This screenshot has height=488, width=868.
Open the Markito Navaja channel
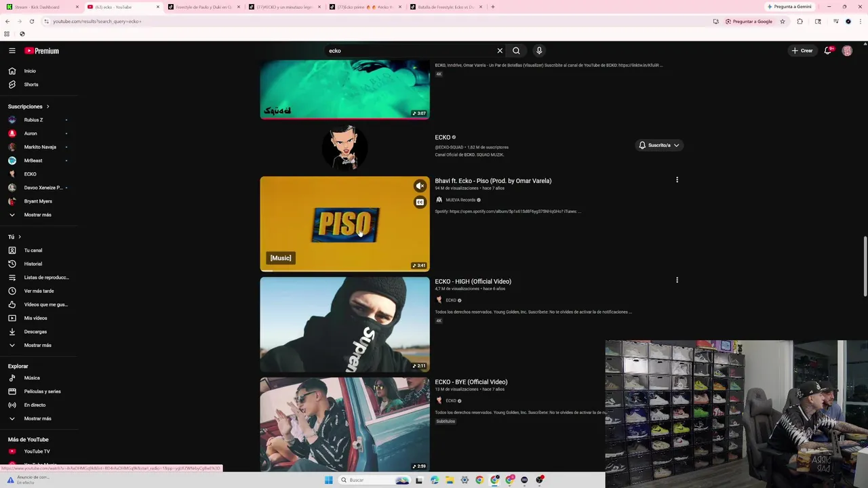coord(39,147)
